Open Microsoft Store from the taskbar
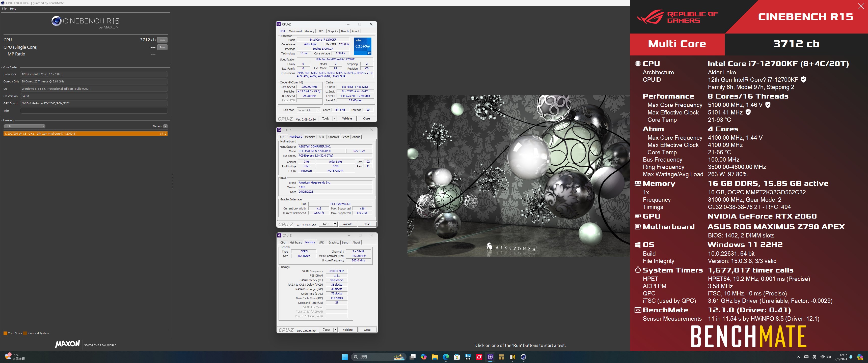 click(457, 357)
